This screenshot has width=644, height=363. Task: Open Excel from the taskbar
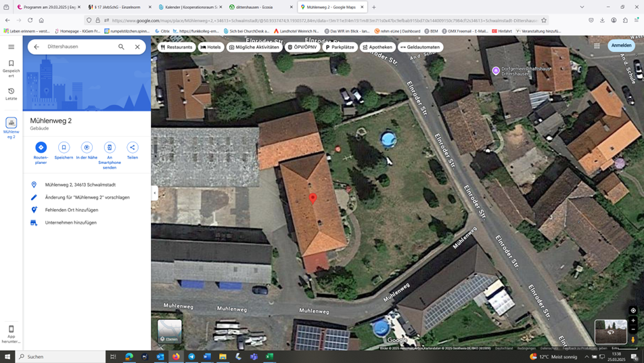click(x=269, y=356)
